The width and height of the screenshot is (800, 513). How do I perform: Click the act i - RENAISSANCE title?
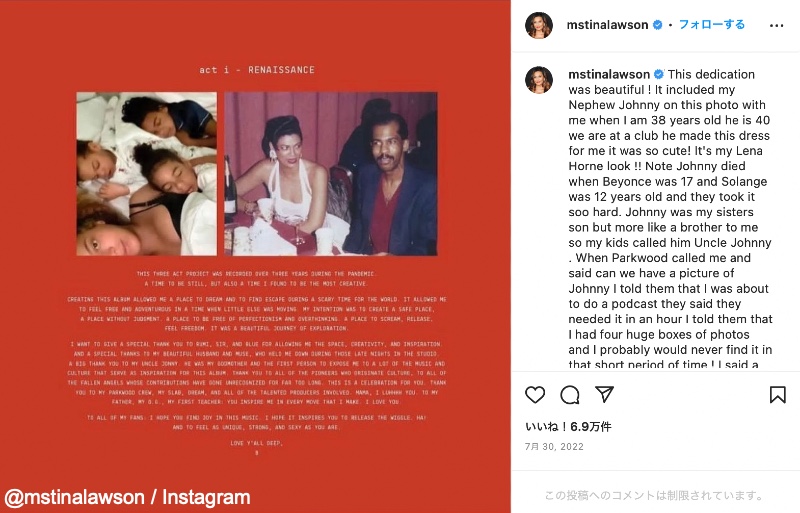coord(257,70)
